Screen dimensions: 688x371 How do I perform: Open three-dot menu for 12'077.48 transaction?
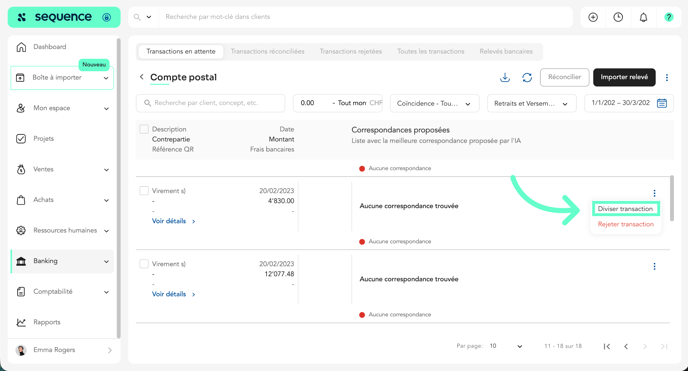coord(654,266)
